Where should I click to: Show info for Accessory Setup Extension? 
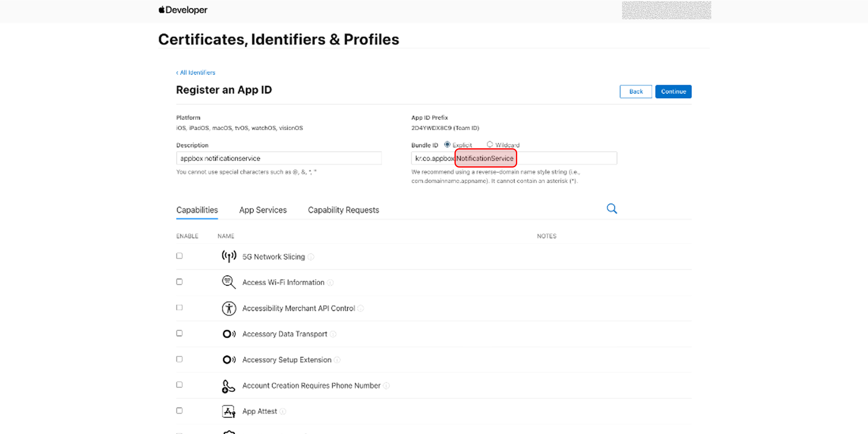pyautogui.click(x=337, y=360)
